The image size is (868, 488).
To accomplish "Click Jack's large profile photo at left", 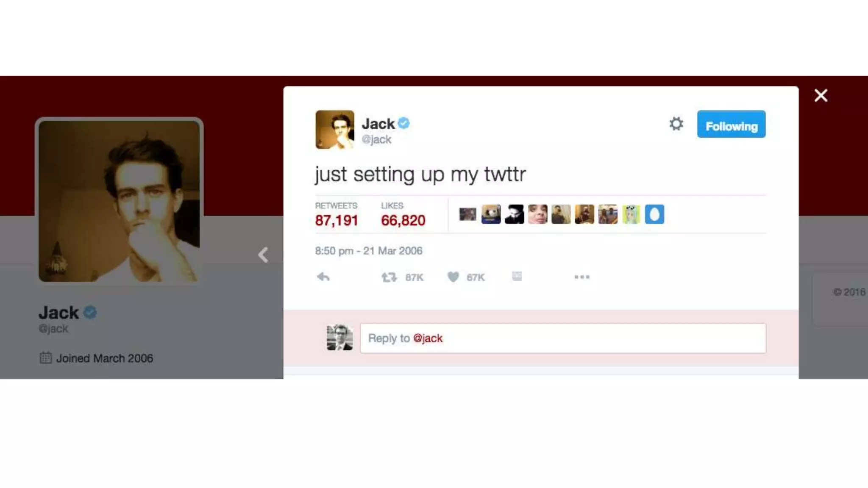I will click(x=119, y=201).
